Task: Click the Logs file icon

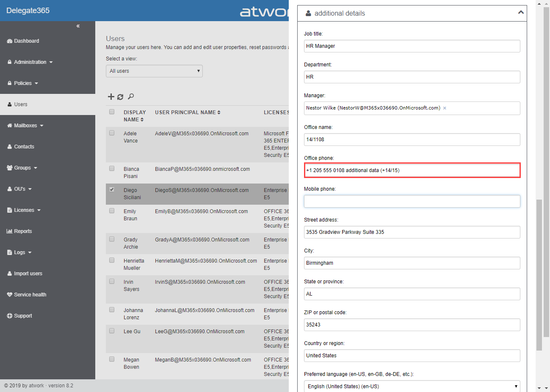Action: coord(10,252)
